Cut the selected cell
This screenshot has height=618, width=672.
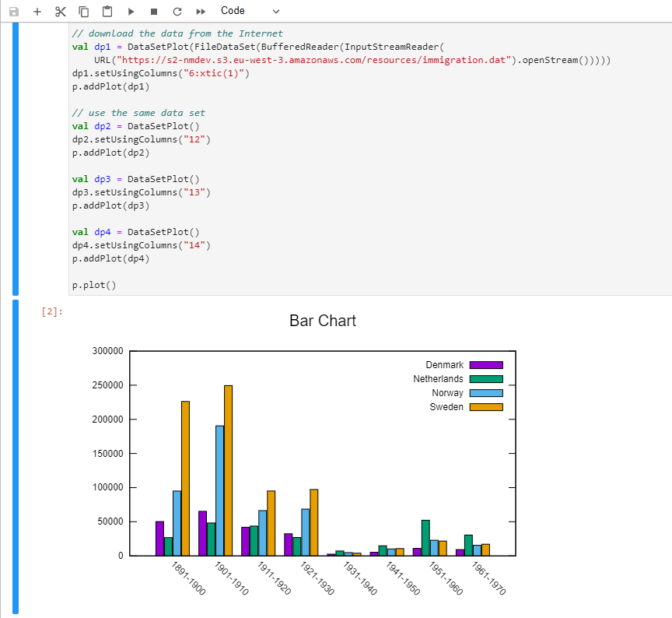tap(60, 11)
